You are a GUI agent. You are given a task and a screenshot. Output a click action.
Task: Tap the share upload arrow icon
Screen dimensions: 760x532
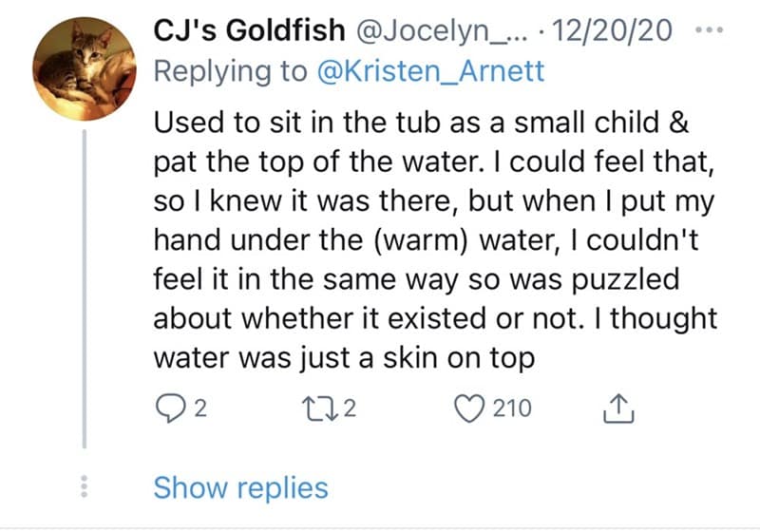point(617,409)
